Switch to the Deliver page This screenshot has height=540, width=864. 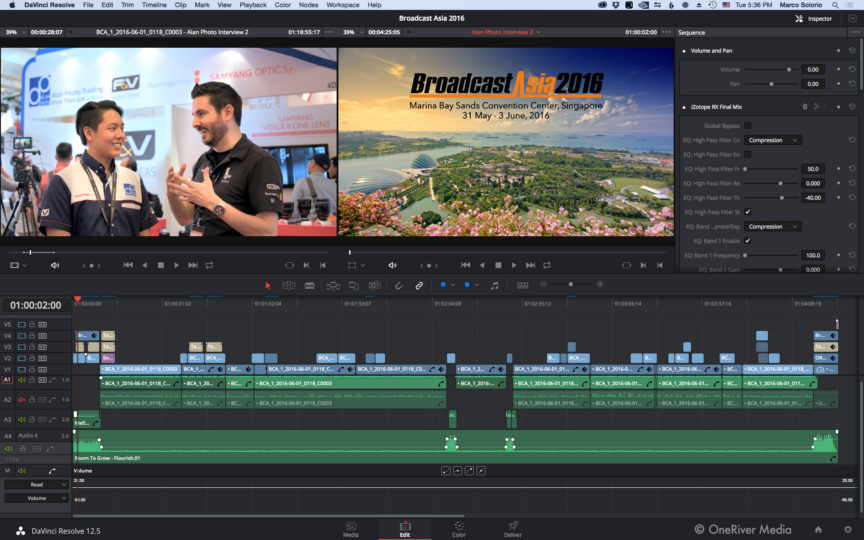(512, 530)
